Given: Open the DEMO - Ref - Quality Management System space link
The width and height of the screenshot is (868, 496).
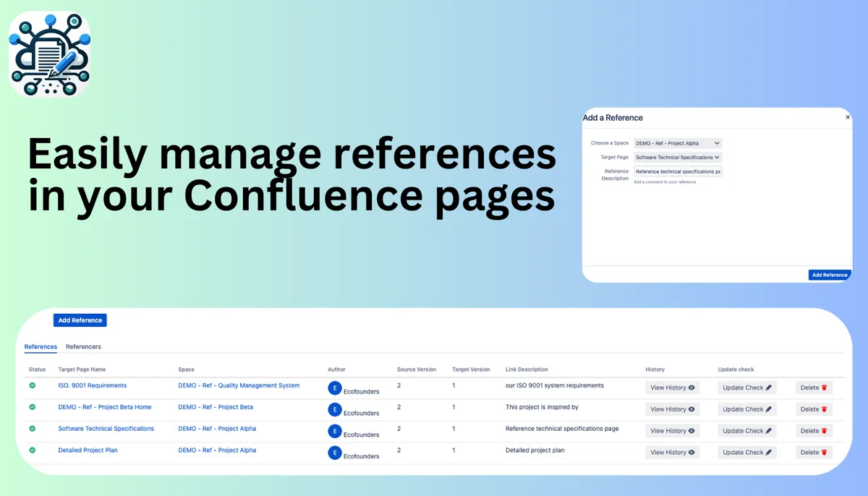Looking at the screenshot, I should (x=239, y=385).
